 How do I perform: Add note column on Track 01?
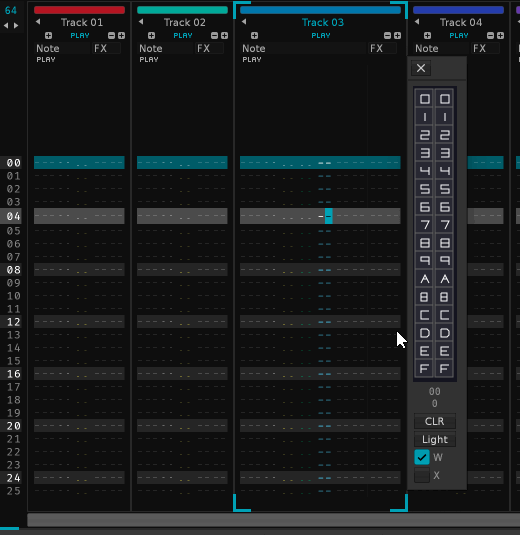(x=48, y=35)
